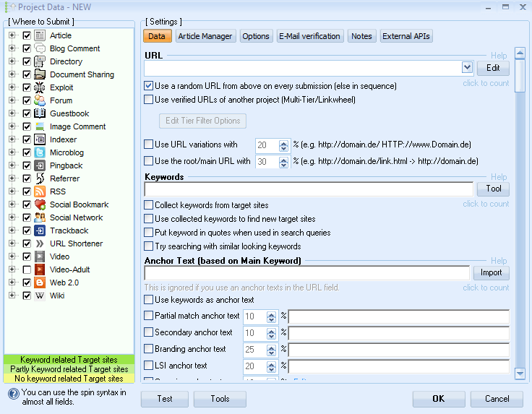This screenshot has height=414, width=532.
Task: Click the URL Shortener chevrons icon
Action: point(40,243)
